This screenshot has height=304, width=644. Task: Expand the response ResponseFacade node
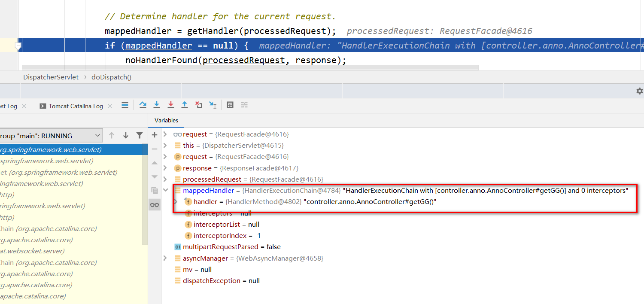coord(165,168)
